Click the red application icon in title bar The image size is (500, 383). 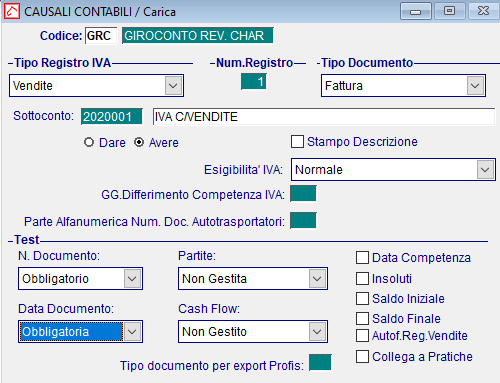pos(12,11)
